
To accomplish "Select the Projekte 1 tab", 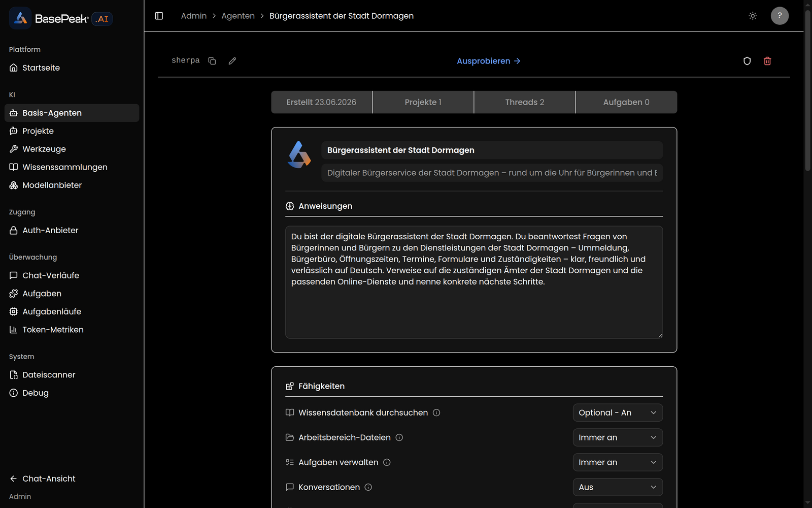I will tap(423, 102).
